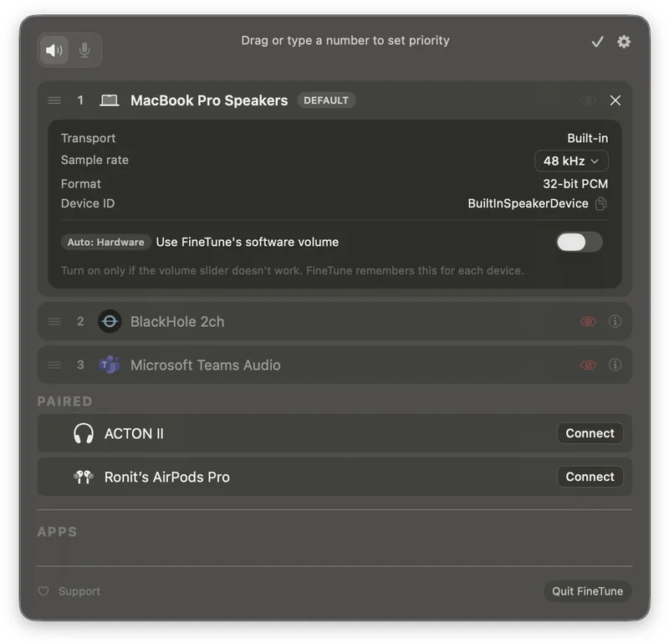Click the APPS section header
669x644 pixels.
point(57,532)
